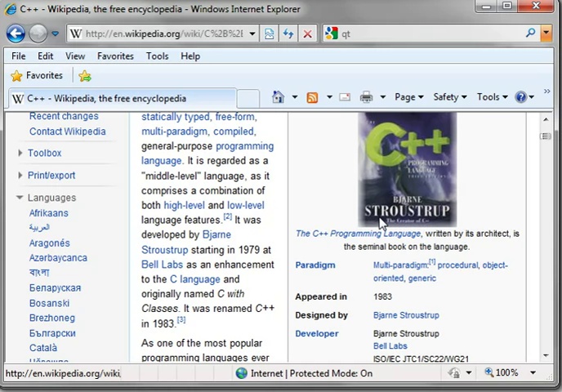The image size is (562, 392).
Task: Click the status bar privacy lock icon
Action: click(454, 373)
